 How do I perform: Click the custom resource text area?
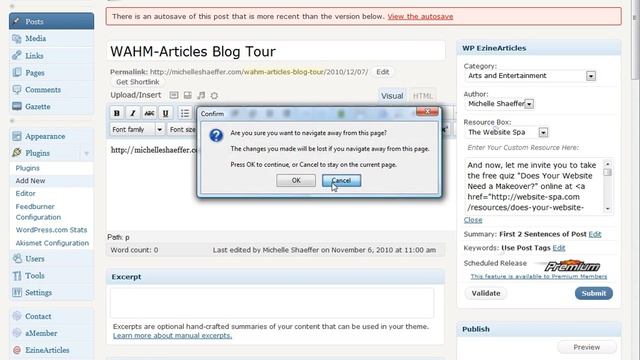(534, 186)
